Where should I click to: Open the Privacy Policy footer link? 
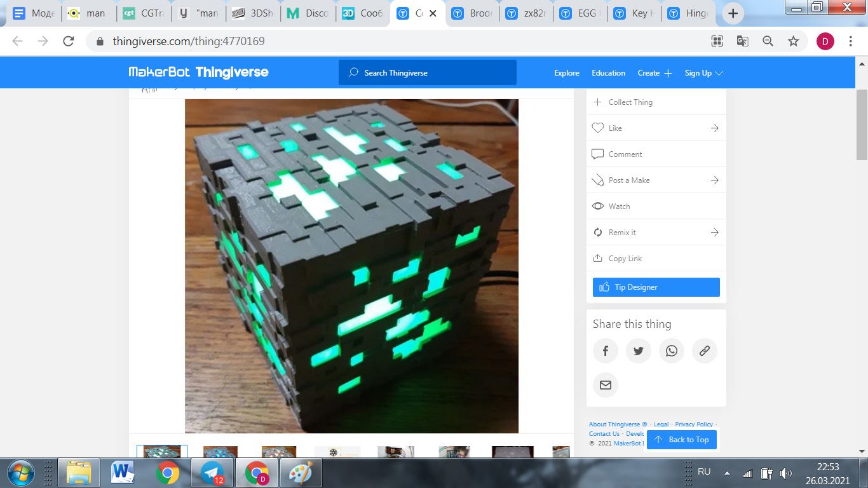(694, 424)
